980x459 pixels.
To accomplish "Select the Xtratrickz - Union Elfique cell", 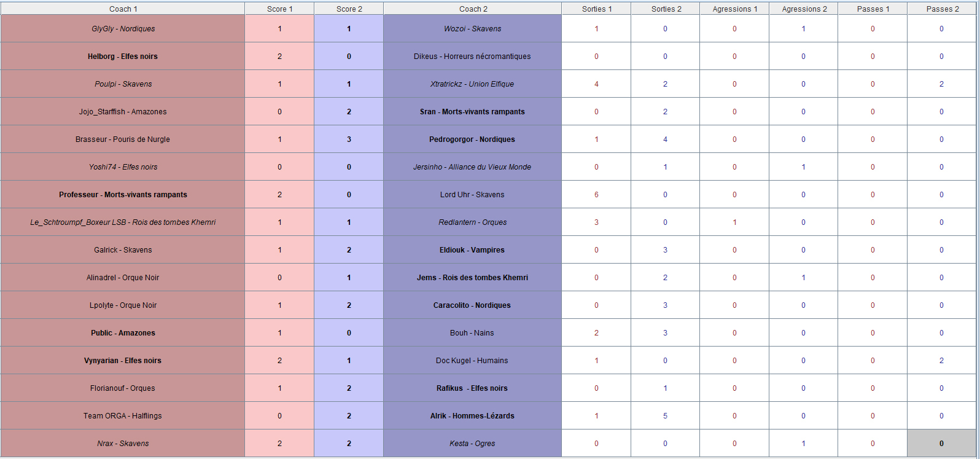I will tap(473, 84).
